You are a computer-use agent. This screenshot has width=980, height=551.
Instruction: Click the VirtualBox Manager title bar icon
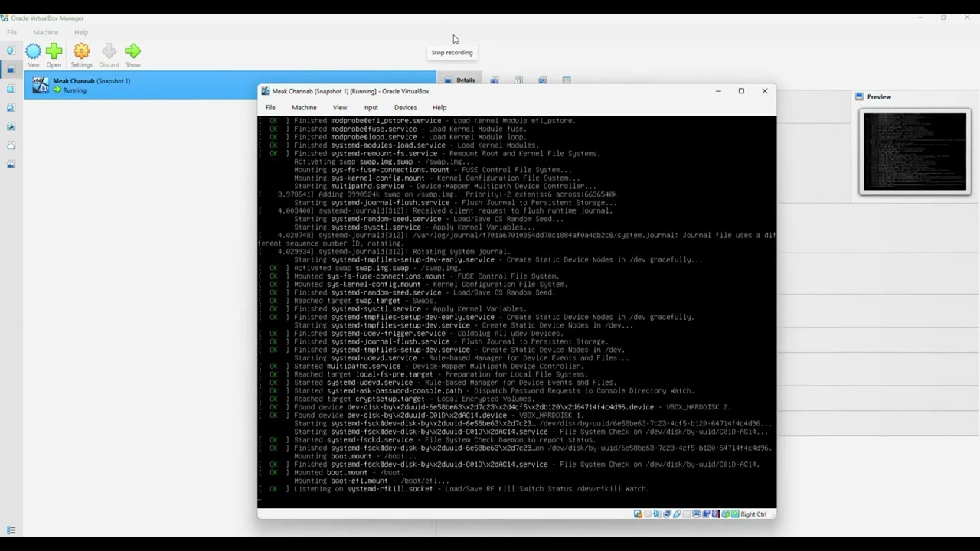(x=5, y=18)
